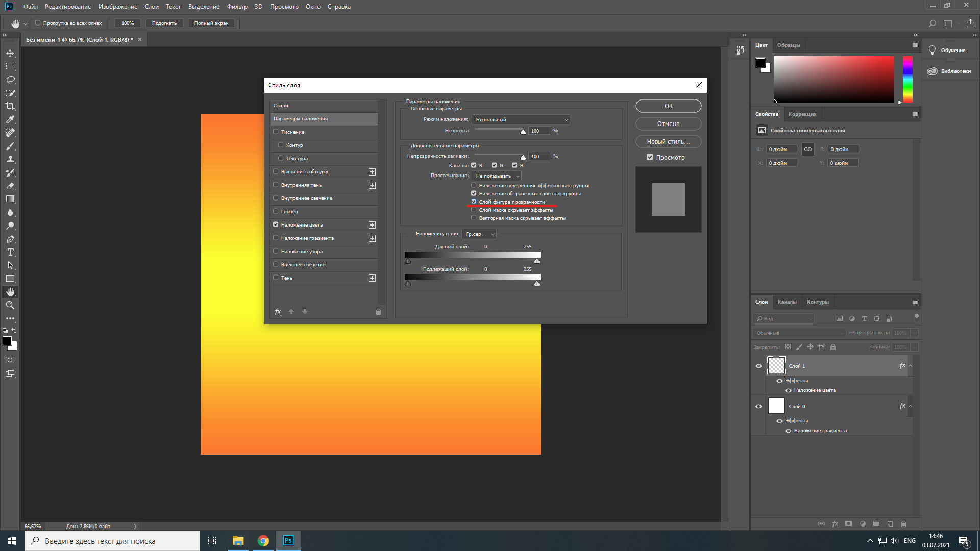The height and width of the screenshot is (551, 980).
Task: Open the layer blend mode dropdown (Обычные)
Action: click(799, 333)
